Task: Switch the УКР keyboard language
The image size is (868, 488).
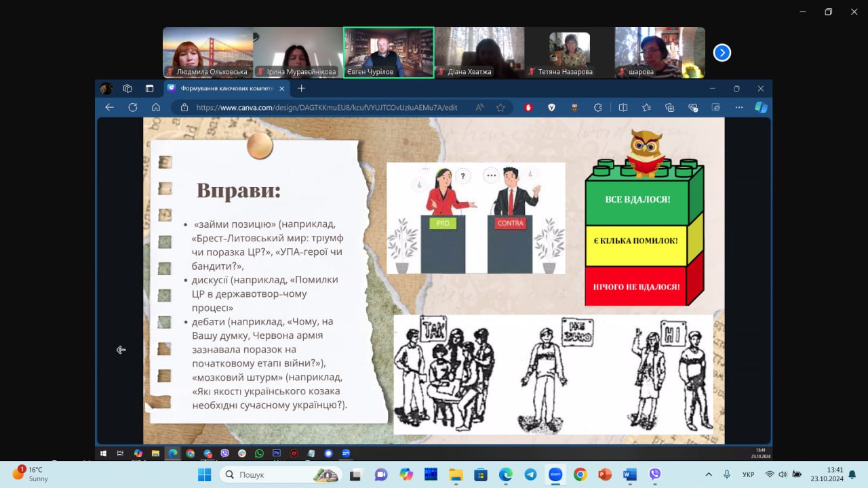Action: (748, 474)
